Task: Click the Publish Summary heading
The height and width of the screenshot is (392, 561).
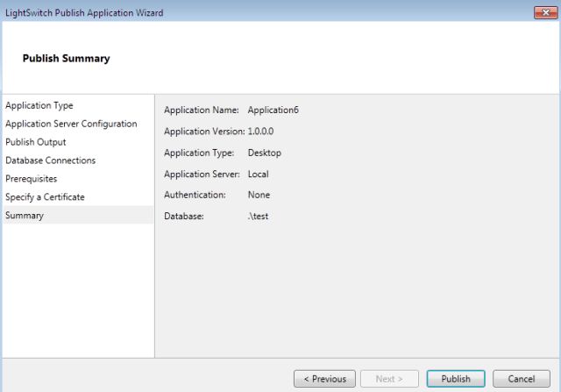Action: [67, 59]
